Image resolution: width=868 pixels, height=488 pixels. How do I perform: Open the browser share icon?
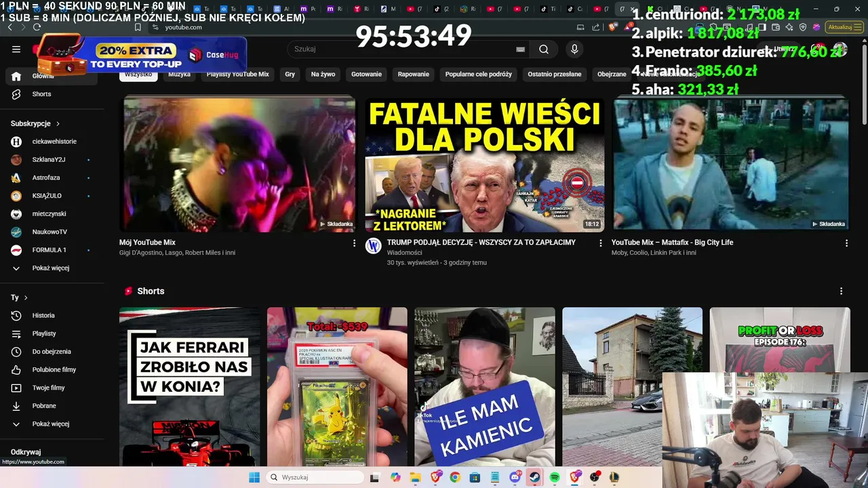tap(596, 27)
